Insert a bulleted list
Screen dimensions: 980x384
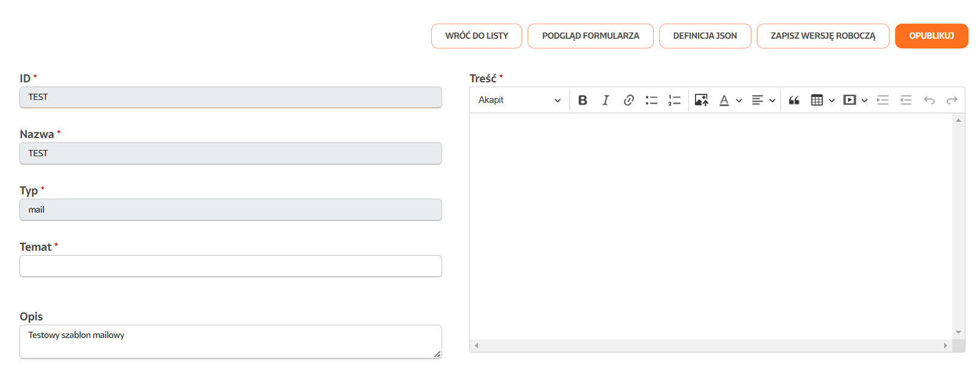(651, 101)
